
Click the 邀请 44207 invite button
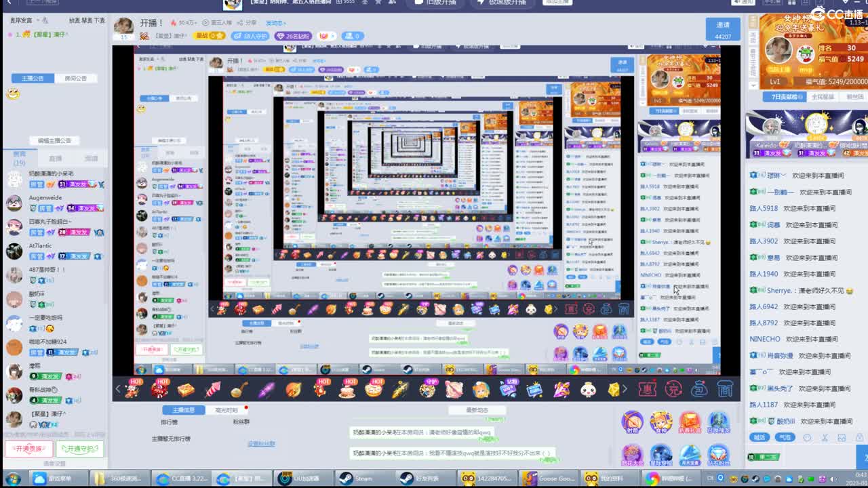click(723, 30)
